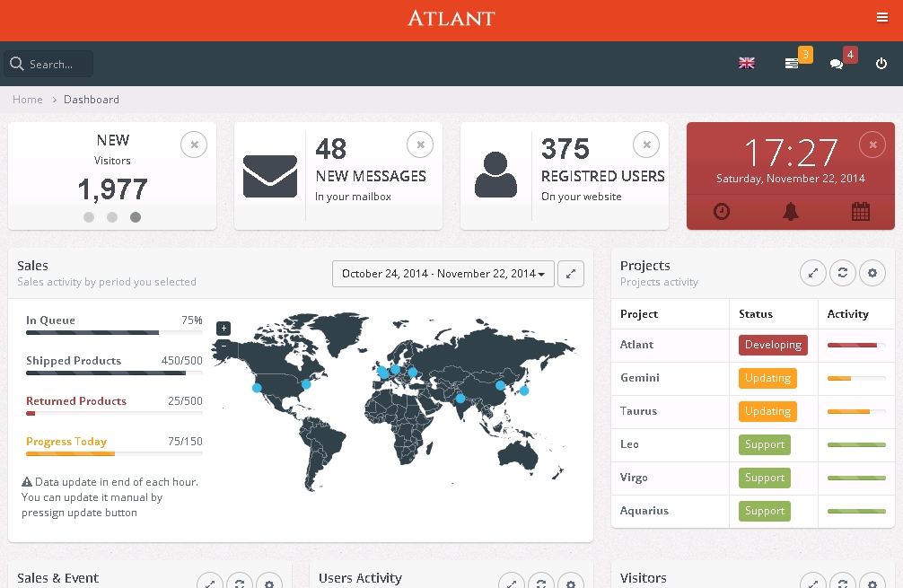Open the calendar icon in clock widget

pyautogui.click(x=860, y=212)
